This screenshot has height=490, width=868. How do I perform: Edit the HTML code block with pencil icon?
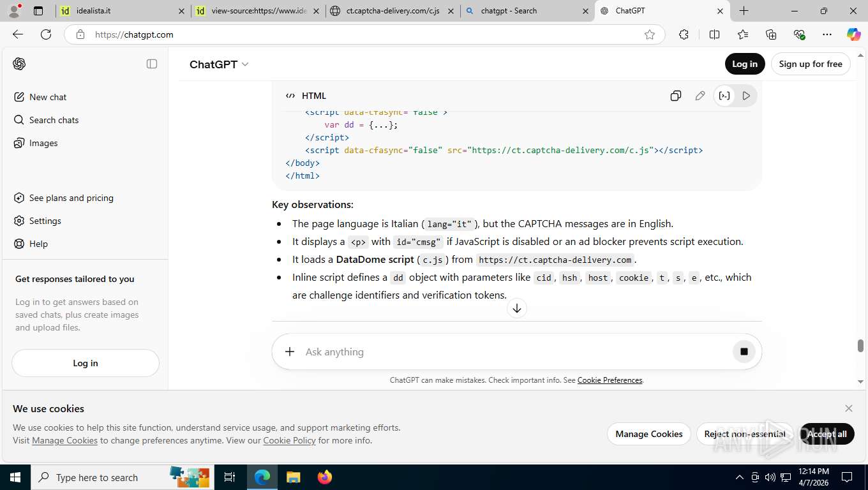[x=700, y=96]
